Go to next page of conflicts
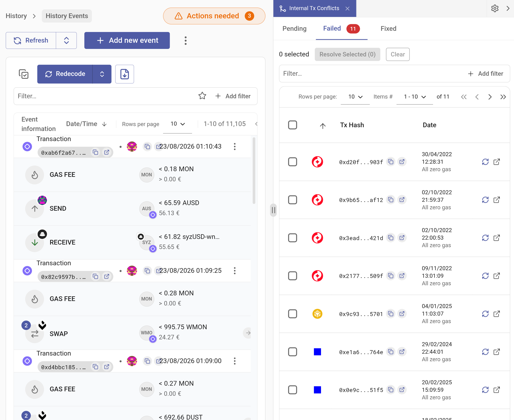This screenshot has height=420, width=514. tap(490, 97)
